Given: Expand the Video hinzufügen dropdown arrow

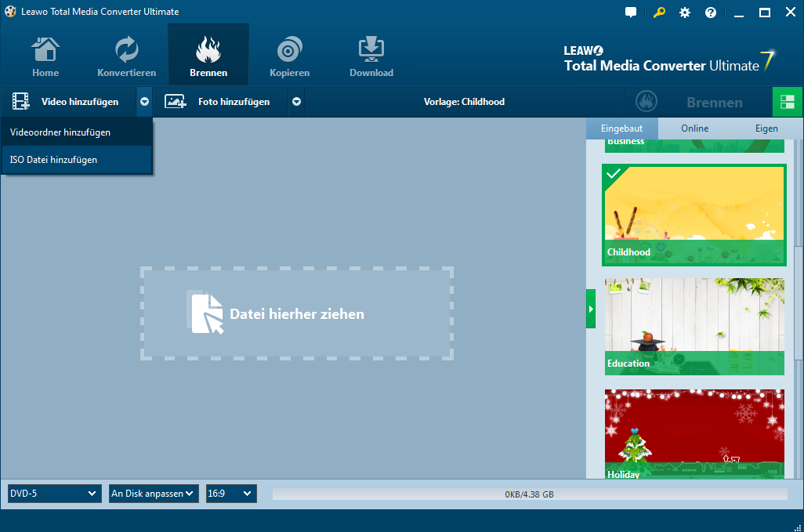Looking at the screenshot, I should 145,102.
